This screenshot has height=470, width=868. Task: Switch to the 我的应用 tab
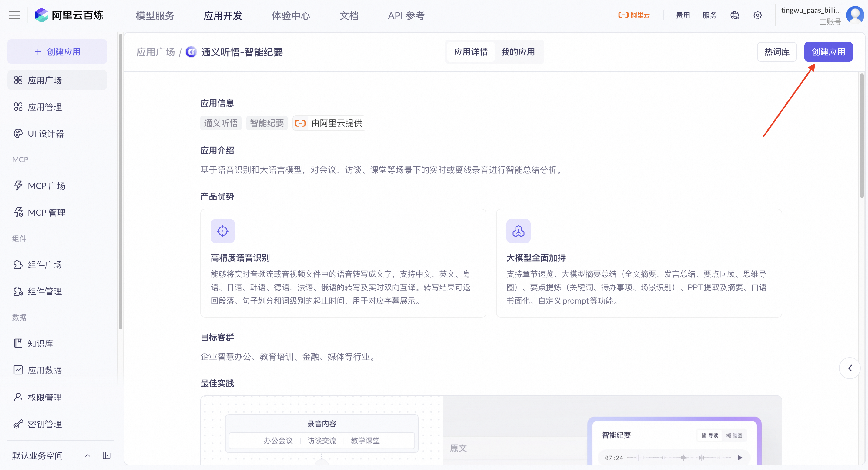click(518, 52)
